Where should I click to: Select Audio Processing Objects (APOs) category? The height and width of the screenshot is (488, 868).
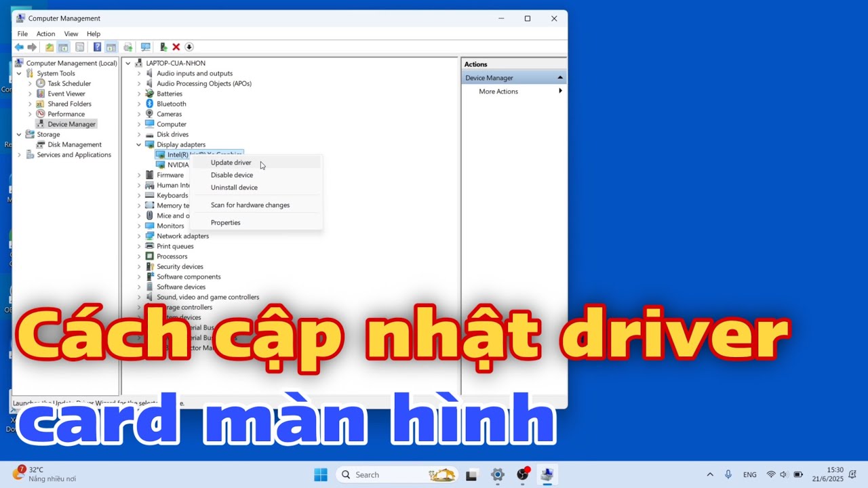click(204, 83)
